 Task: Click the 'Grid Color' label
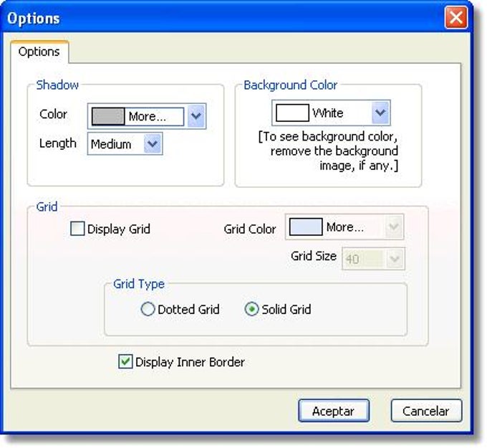point(250,229)
